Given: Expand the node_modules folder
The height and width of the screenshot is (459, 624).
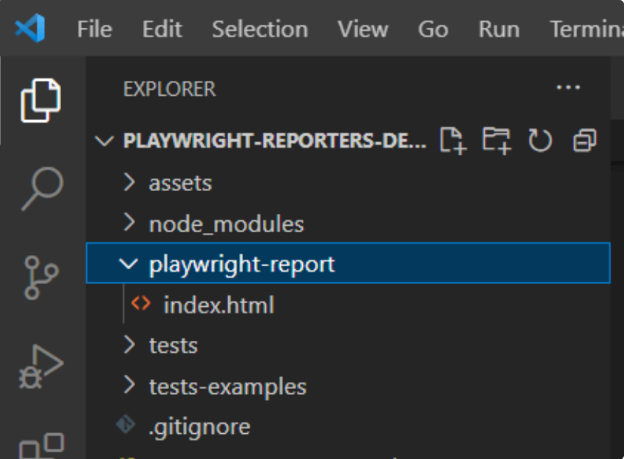Looking at the screenshot, I should click(225, 224).
